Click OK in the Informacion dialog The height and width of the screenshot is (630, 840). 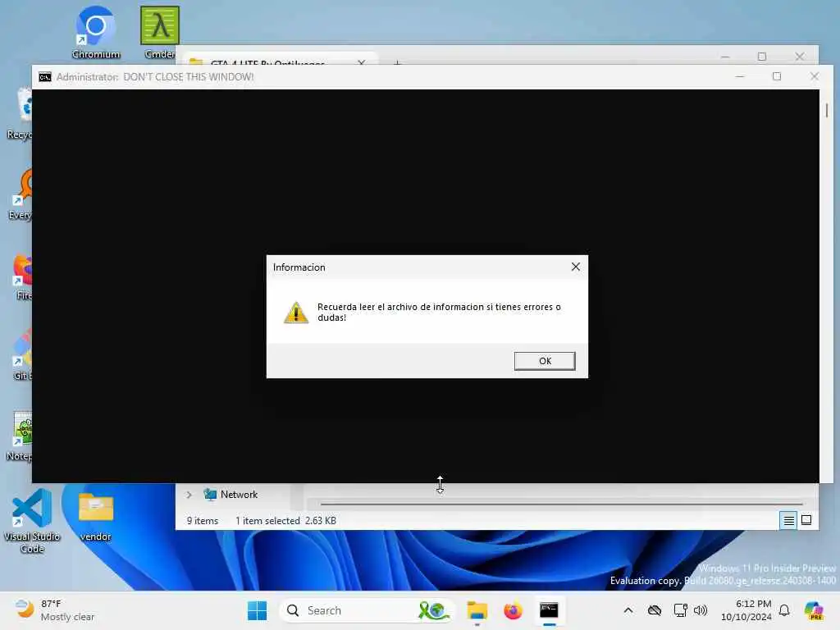pyautogui.click(x=545, y=361)
